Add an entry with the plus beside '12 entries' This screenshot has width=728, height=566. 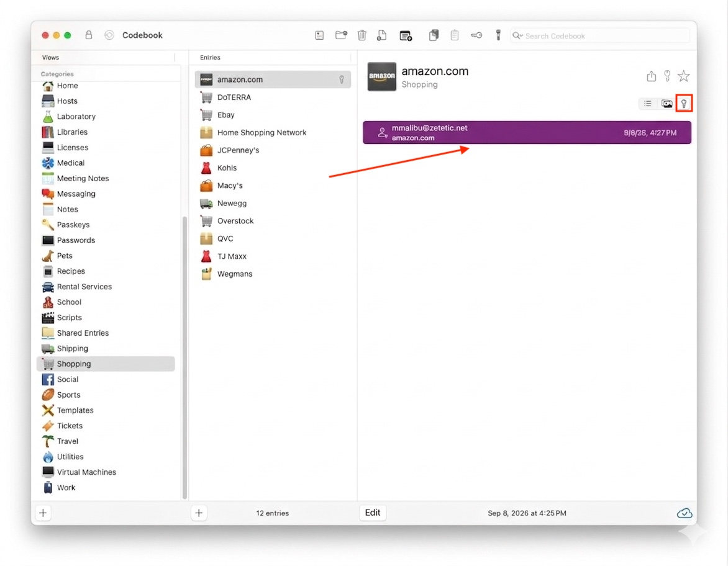tap(199, 513)
